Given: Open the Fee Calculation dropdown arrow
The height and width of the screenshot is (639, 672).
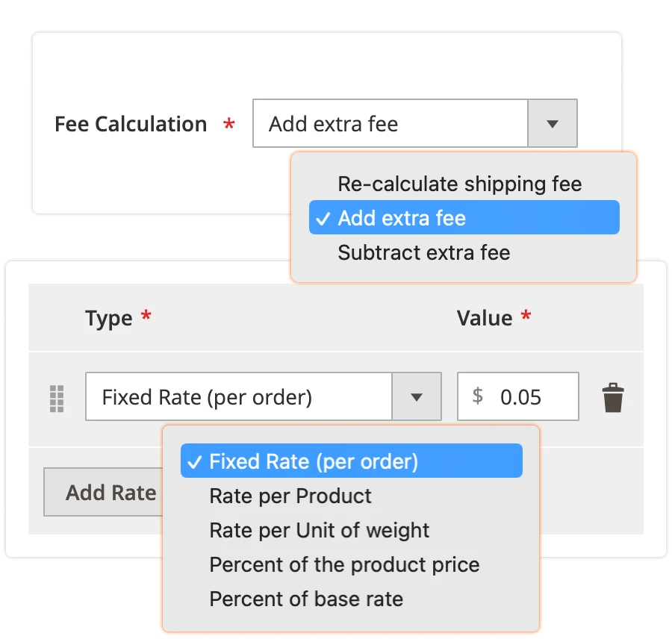Looking at the screenshot, I should pyautogui.click(x=553, y=123).
